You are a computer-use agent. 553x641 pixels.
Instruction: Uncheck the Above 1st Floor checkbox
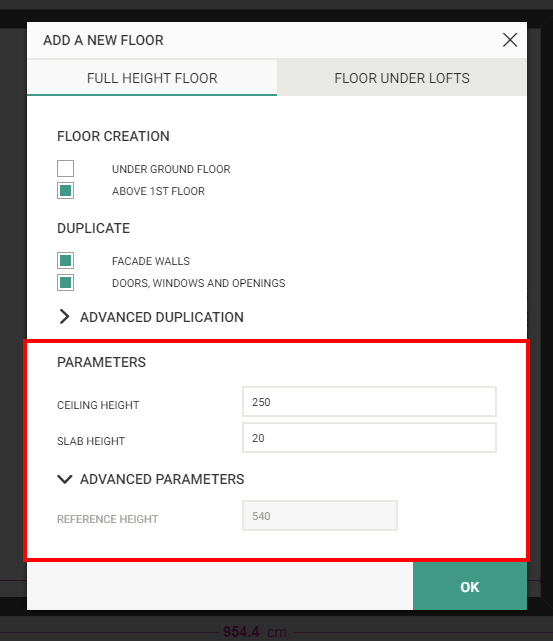pyautogui.click(x=65, y=191)
